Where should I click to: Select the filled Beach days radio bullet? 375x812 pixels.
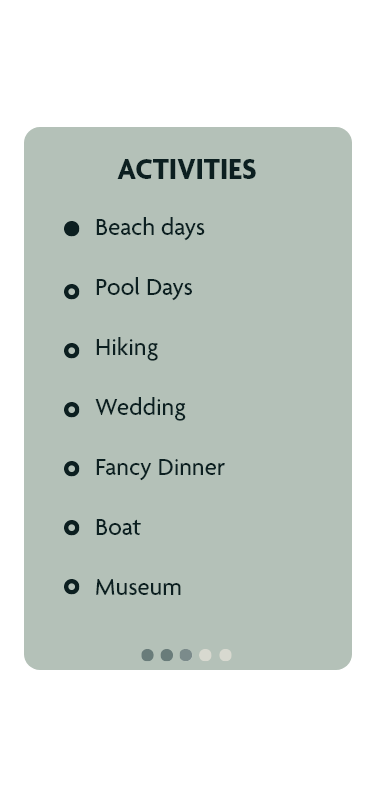tap(71, 228)
